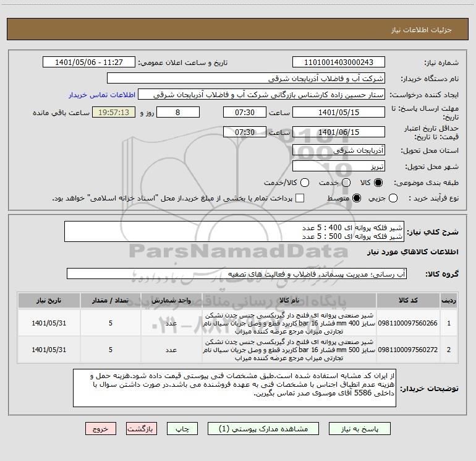Click the 400 mm valve item name cell
This screenshot has width=476, height=461.
click(x=289, y=323)
